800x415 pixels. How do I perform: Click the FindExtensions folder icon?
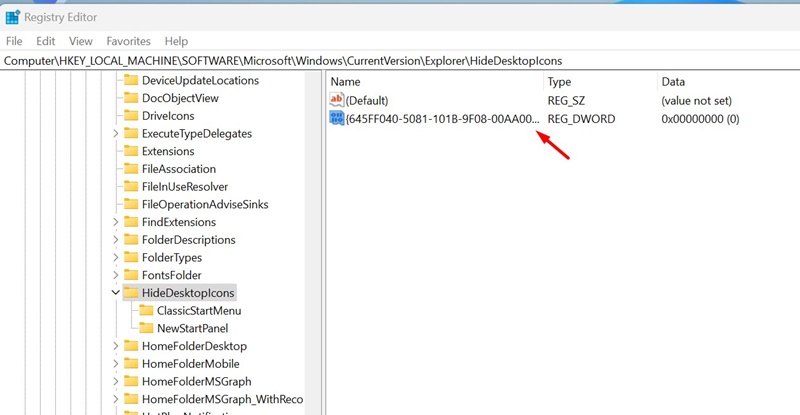tap(131, 222)
